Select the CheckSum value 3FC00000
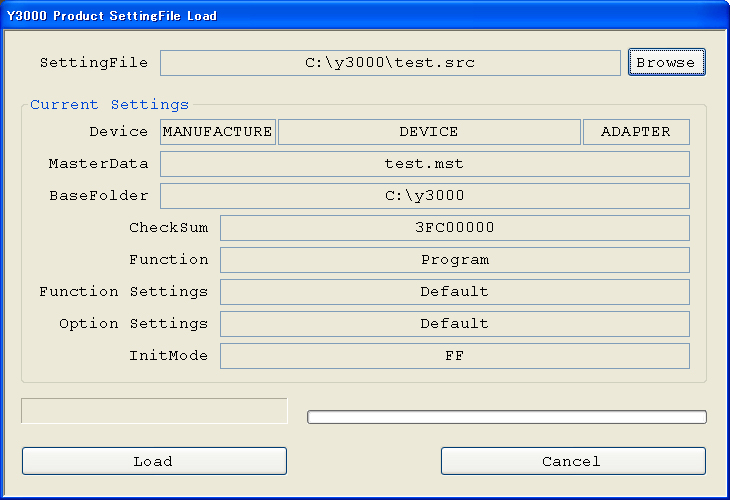 click(x=455, y=228)
